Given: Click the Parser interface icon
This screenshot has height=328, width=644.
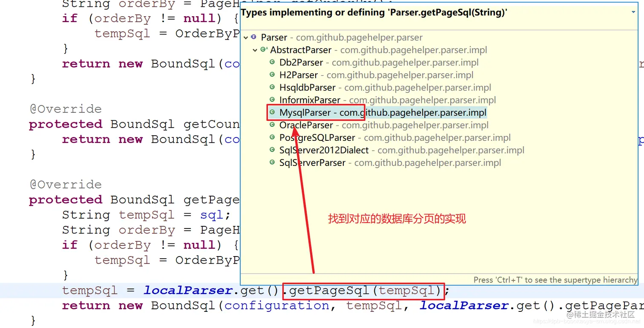Looking at the screenshot, I should point(254,37).
